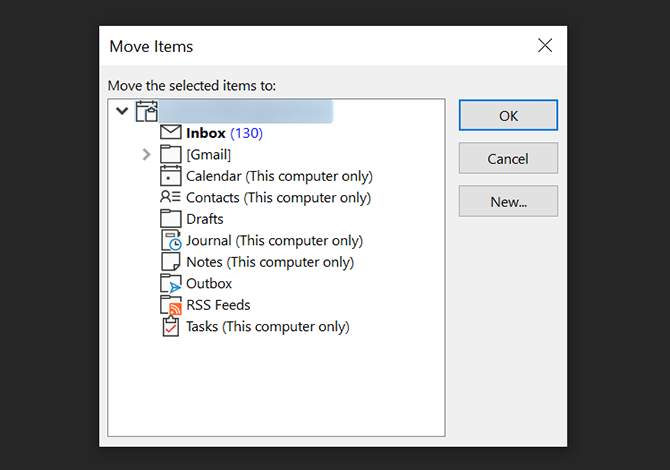Viewport: 670px width, 470px height.
Task: Close the Move Items dialog
Action: point(545,46)
